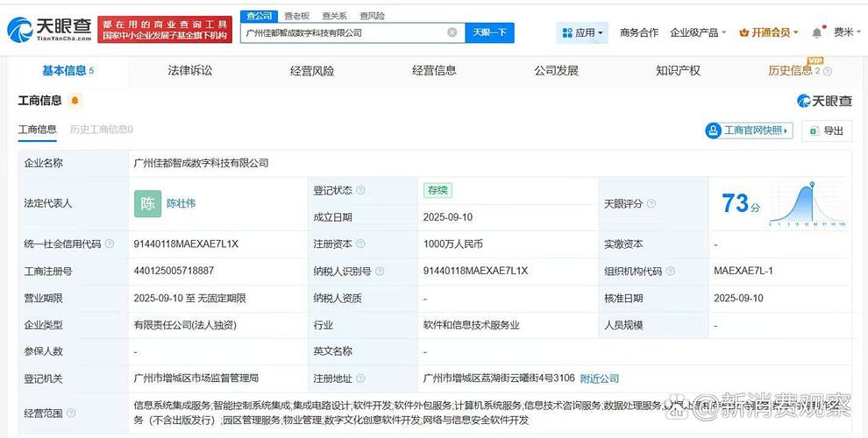Open the 开通会员 dropdown

tap(769, 33)
